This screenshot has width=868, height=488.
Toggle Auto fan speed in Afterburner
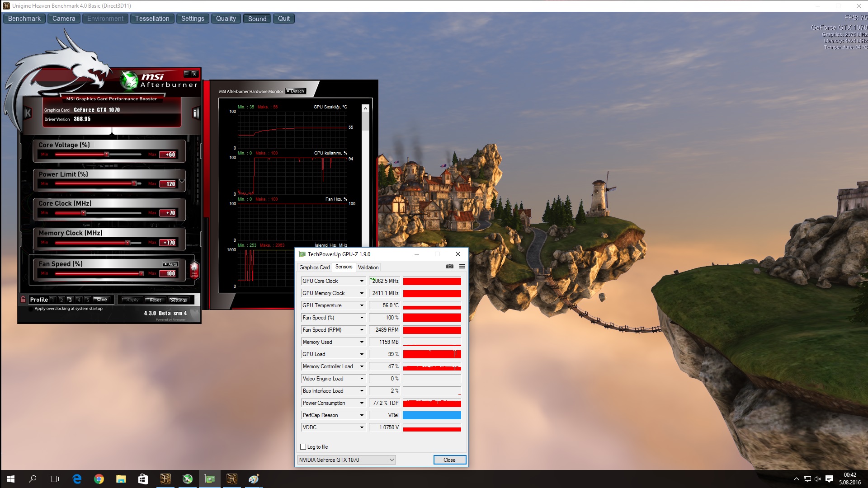click(x=171, y=264)
